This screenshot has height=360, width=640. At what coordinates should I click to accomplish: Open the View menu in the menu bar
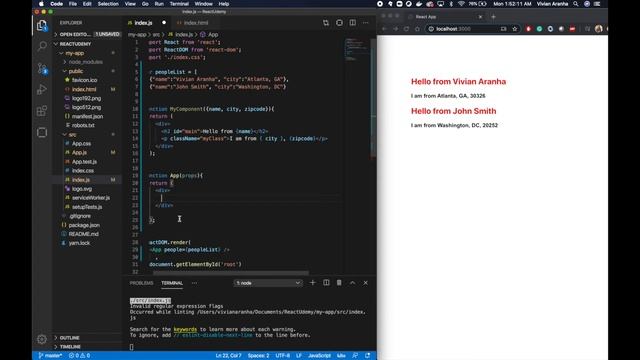click(x=130, y=4)
